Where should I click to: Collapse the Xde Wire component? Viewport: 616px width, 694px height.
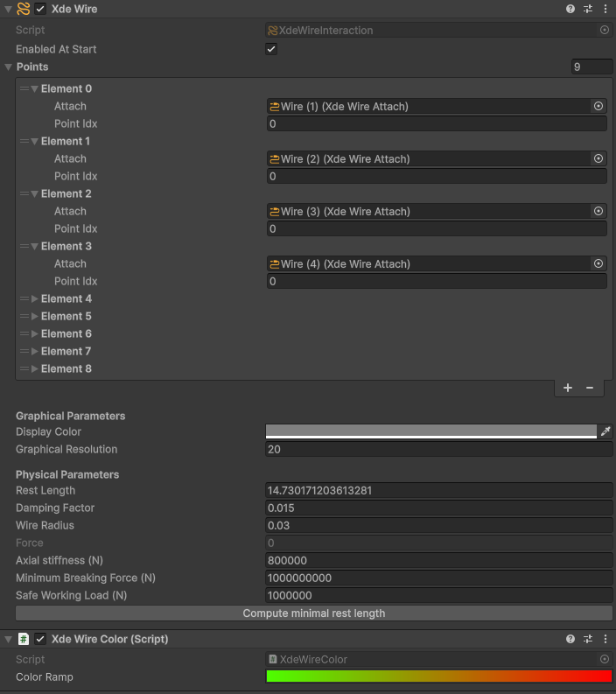point(8,9)
